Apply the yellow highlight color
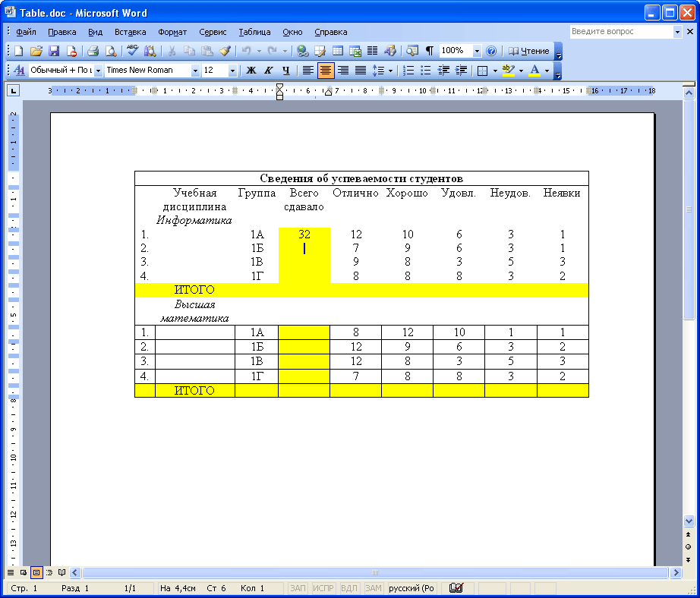 (509, 70)
